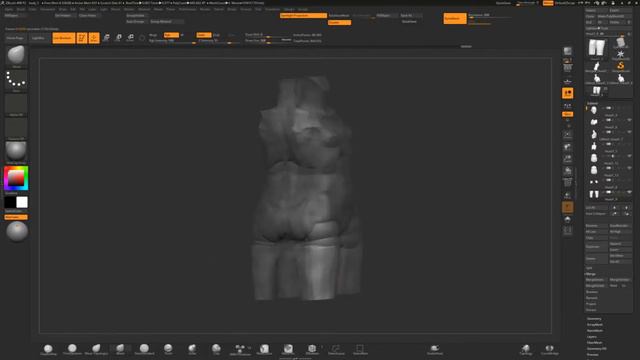Toggle the small orange right-shelf button
640x360 pixels.
click(567, 114)
